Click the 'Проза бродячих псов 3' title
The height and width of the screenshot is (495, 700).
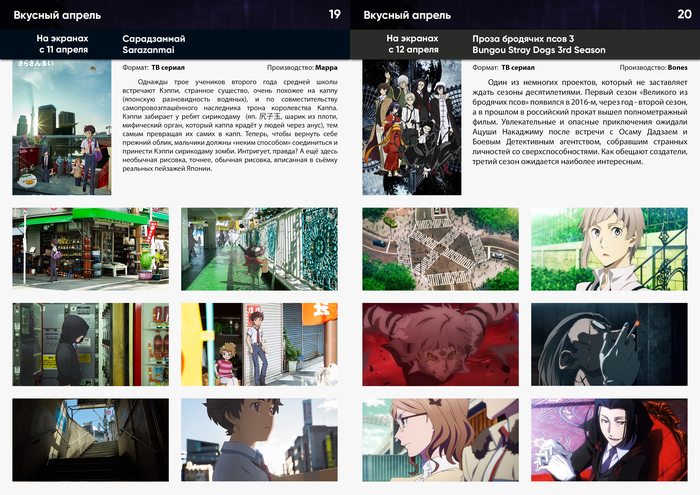(x=523, y=39)
